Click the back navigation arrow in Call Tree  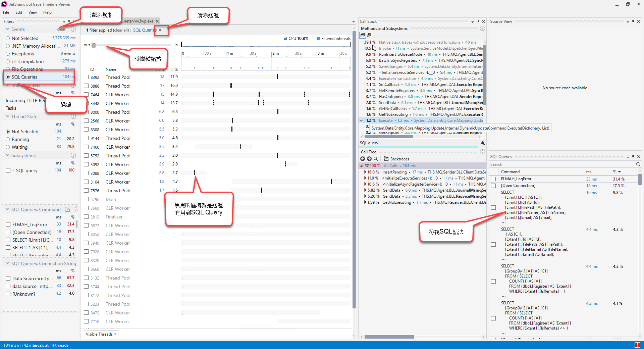click(x=363, y=159)
